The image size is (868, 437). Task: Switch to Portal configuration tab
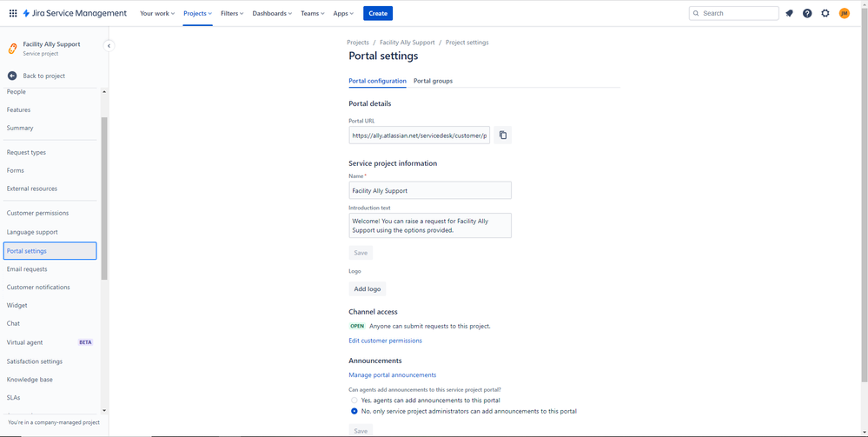[378, 81]
